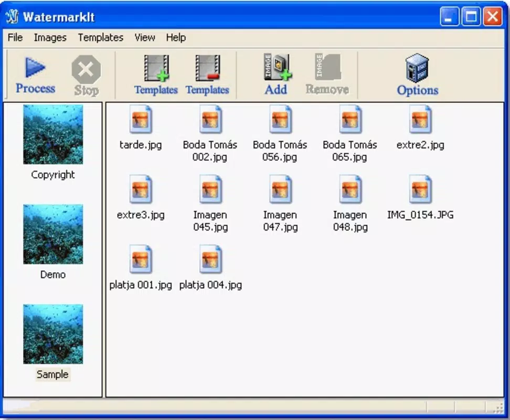Click the window resize grip in status bar
This screenshot has width=510, height=420.
pyautogui.click(x=498, y=408)
